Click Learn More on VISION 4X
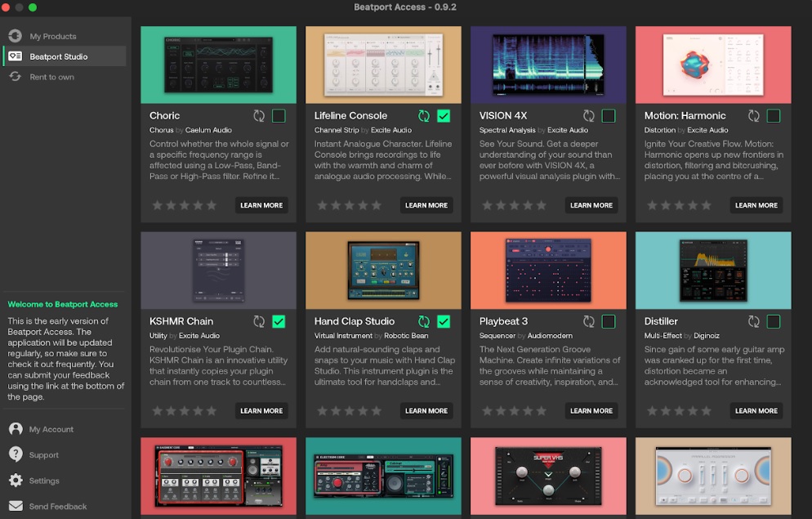 tap(591, 205)
